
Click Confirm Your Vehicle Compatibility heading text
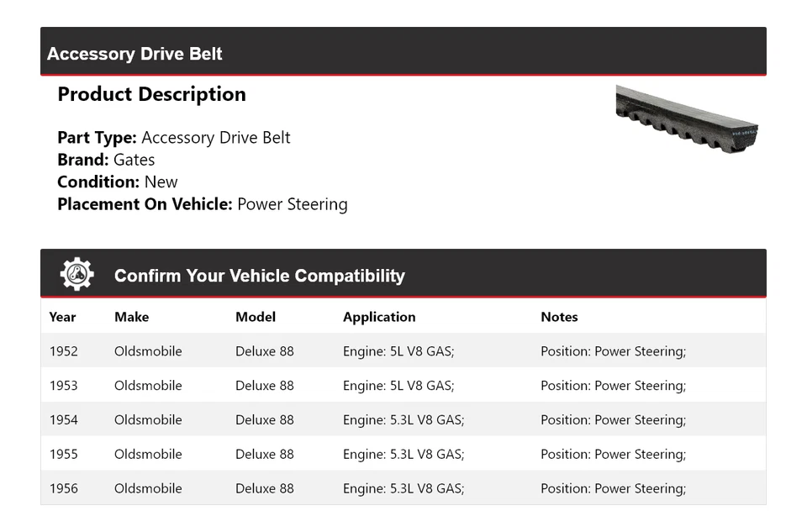[260, 276]
